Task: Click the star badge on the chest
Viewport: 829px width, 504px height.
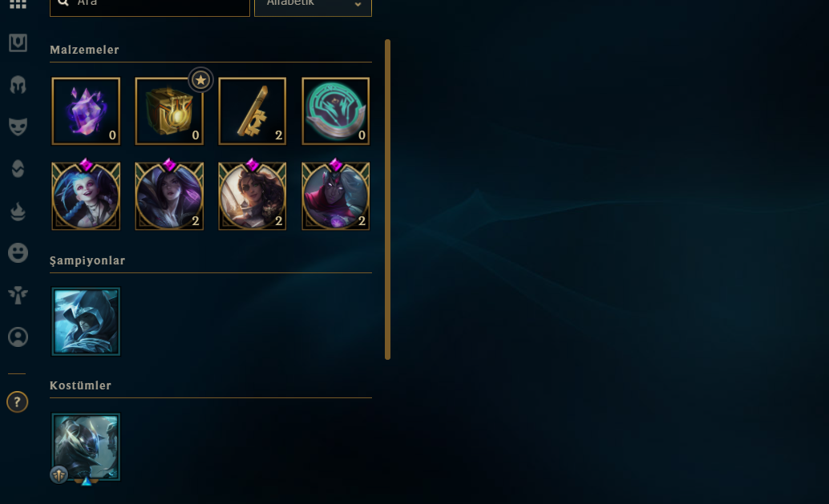Action: click(x=200, y=80)
